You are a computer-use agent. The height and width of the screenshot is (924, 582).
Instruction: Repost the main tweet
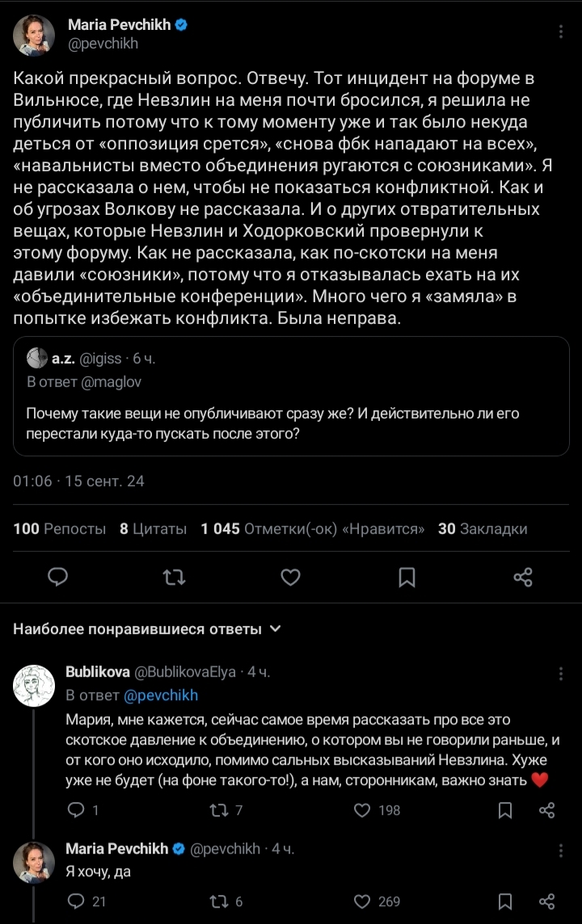coord(173,577)
